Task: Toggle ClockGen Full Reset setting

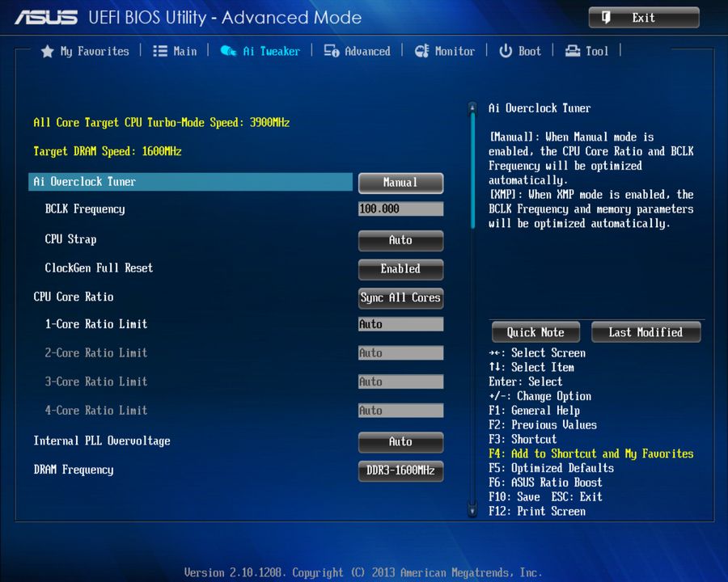Action: (400, 269)
